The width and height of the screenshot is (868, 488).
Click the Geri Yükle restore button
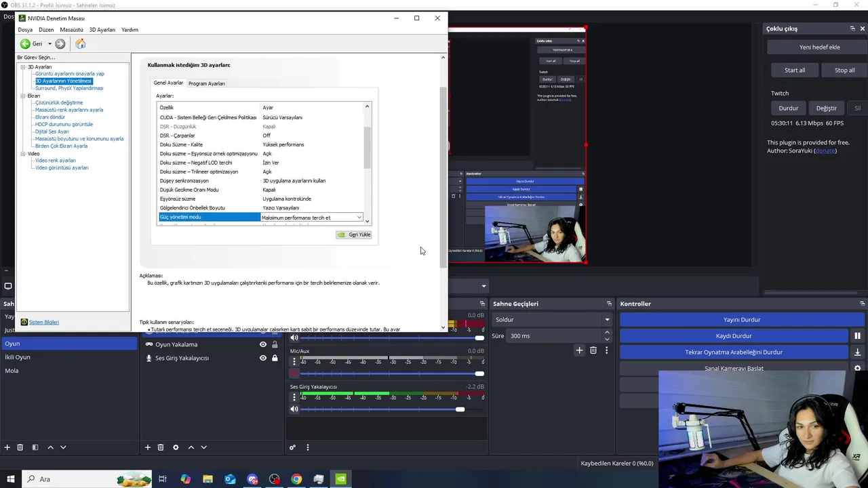(354, 235)
